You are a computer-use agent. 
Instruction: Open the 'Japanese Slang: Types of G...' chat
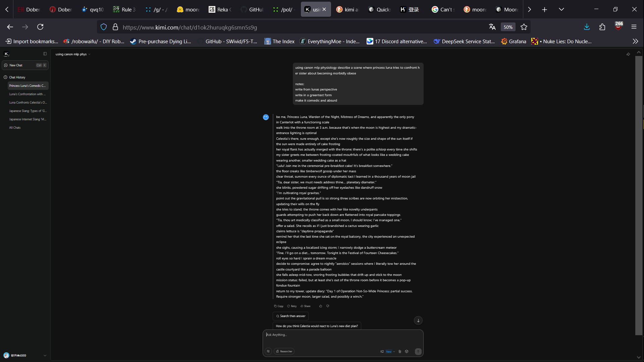(x=28, y=111)
